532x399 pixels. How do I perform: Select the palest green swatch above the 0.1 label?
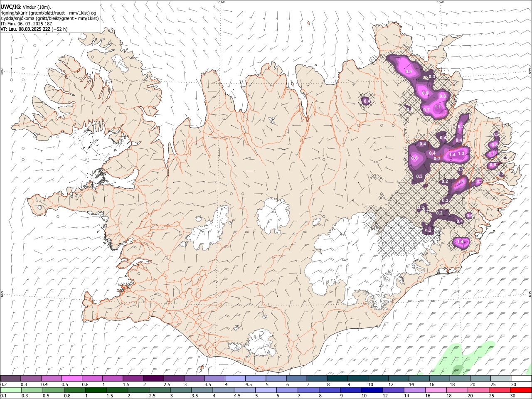click(x=11, y=390)
